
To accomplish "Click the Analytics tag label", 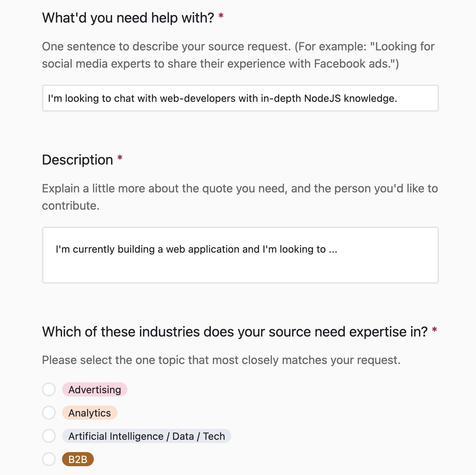I will click(x=90, y=413).
